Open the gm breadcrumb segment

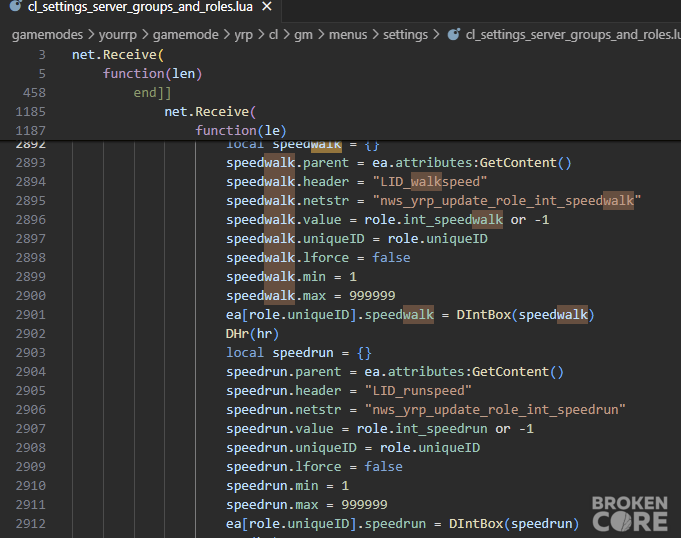[303, 35]
